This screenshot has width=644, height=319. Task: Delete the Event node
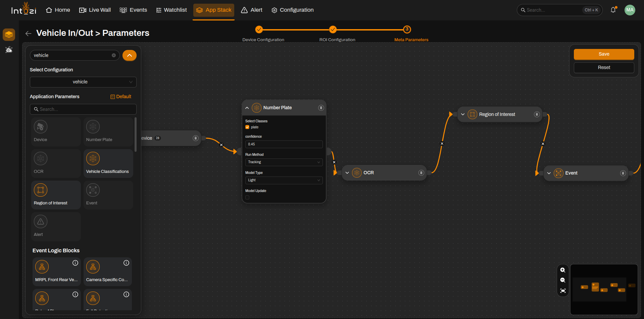623,173
